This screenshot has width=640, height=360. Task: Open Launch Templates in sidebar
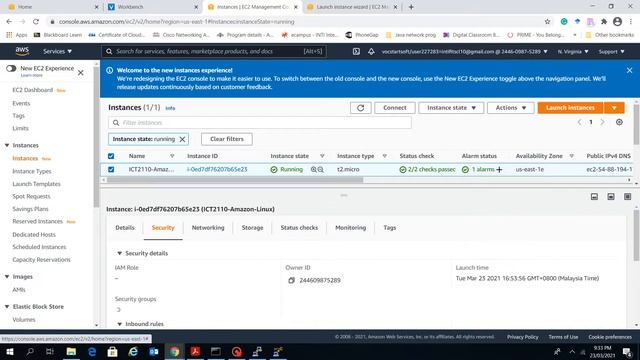point(36,184)
